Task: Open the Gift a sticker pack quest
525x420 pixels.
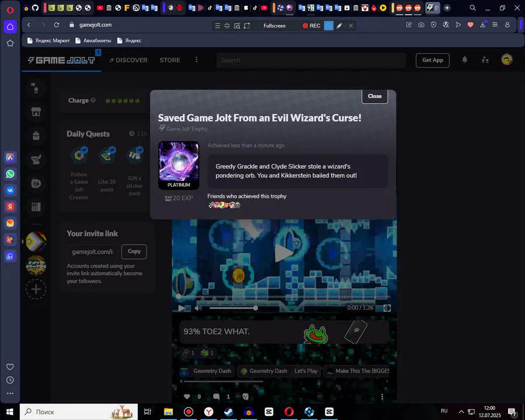Action: [x=135, y=171]
